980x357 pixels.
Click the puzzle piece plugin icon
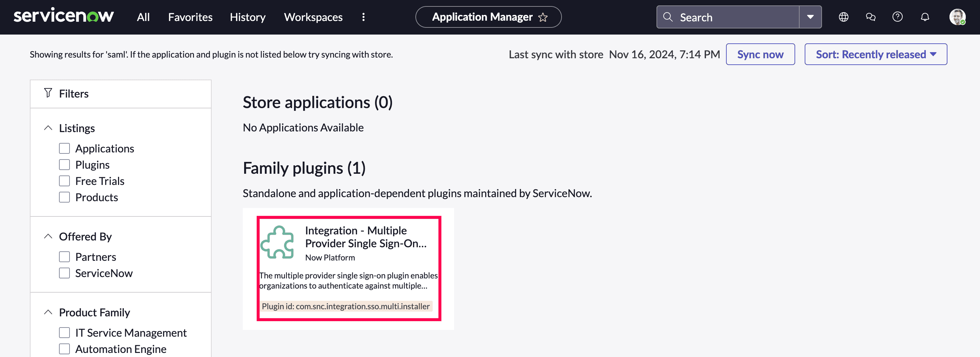277,243
